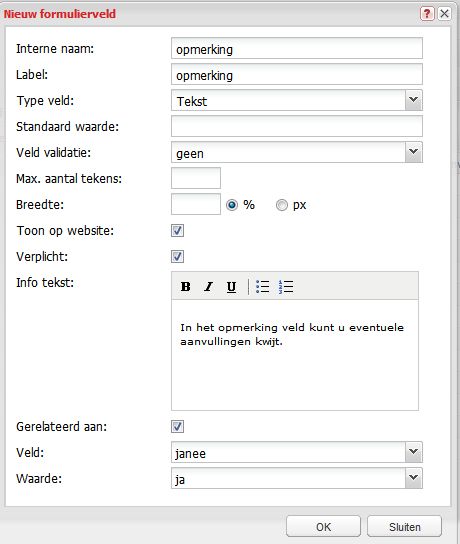The height and width of the screenshot is (544, 460).
Task: Select the % width unit radio button
Action: pos(232,205)
